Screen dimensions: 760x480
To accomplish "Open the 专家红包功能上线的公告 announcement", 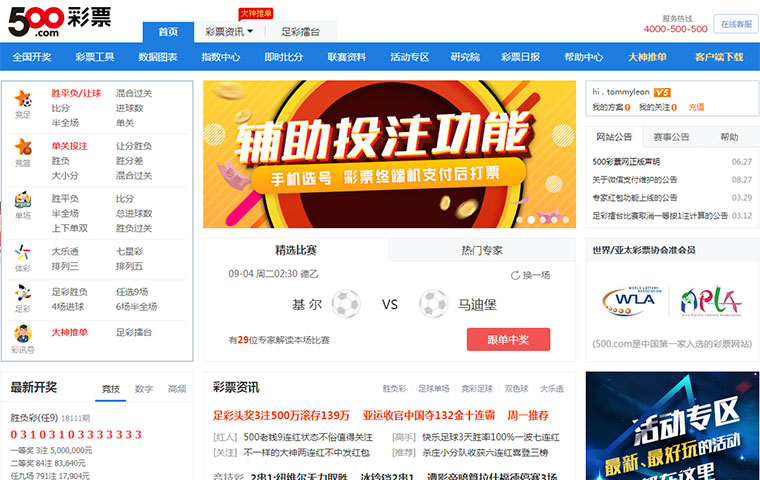I will coord(634,197).
